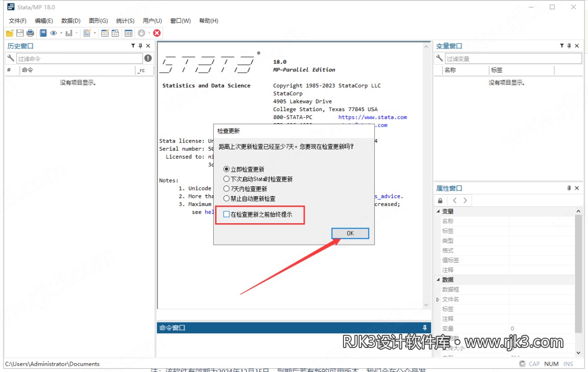
Task: Select 立即检查更新 radio option
Action: tap(226, 169)
